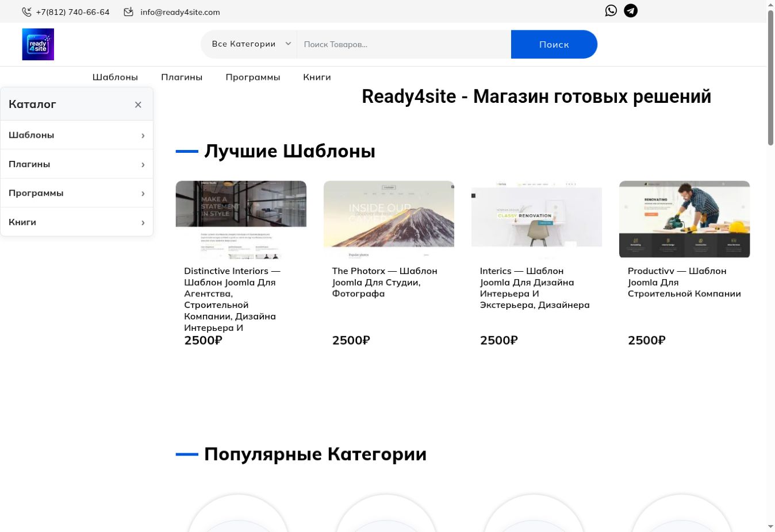Focus the Поиск Товаров search field
The width and height of the screenshot is (775, 532).
(x=404, y=44)
